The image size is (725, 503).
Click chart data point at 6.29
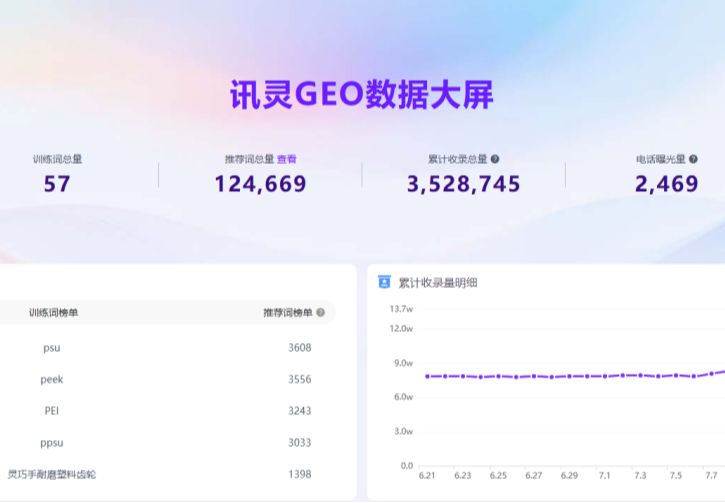coord(570,376)
